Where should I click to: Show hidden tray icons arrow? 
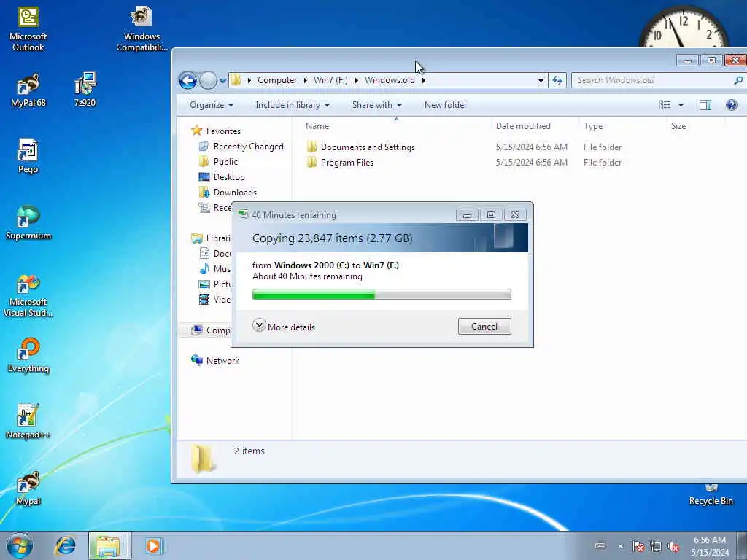pyautogui.click(x=620, y=546)
